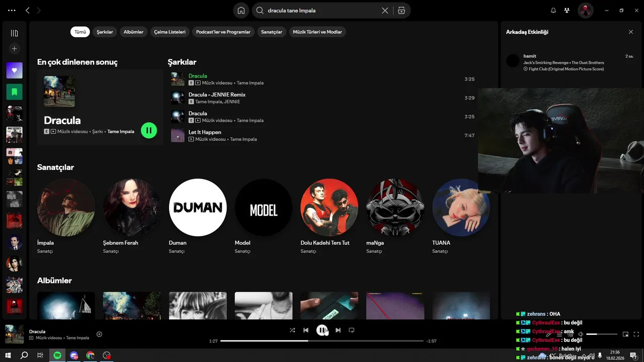Skip to previous track
The height and width of the screenshot is (362, 644).
coord(306,330)
